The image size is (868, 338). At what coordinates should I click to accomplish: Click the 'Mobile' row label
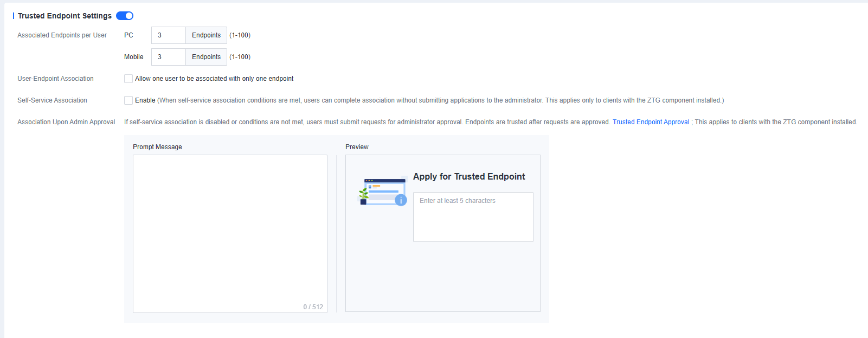pyautogui.click(x=133, y=57)
